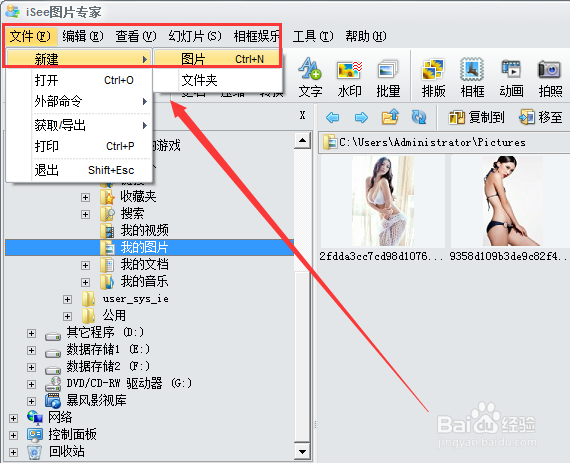Image resolution: width=570 pixels, height=463 pixels.
Task: Select the 控制面板 item in tree
Action: 73,435
